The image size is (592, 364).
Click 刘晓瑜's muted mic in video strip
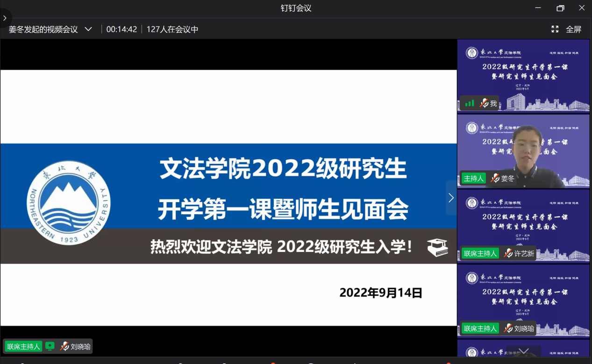point(508,329)
